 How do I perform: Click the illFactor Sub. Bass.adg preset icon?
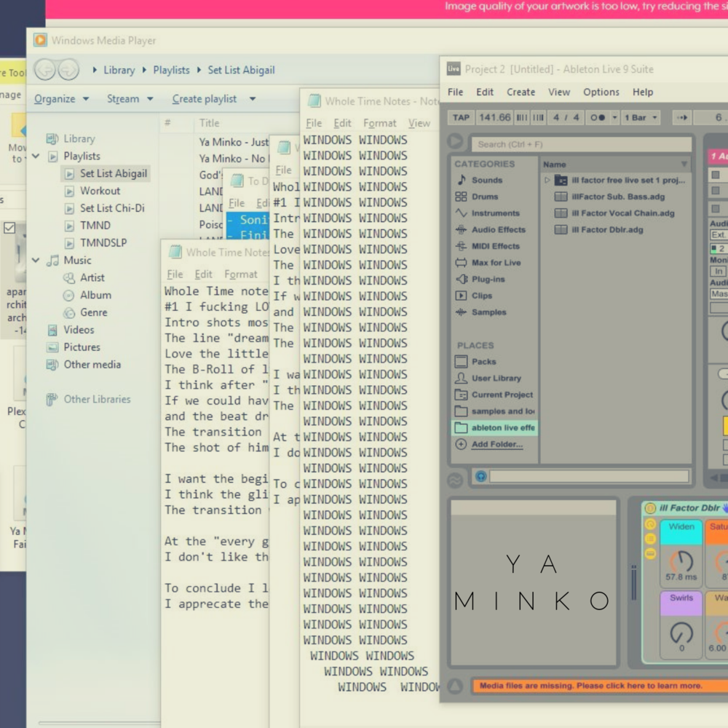click(x=561, y=197)
